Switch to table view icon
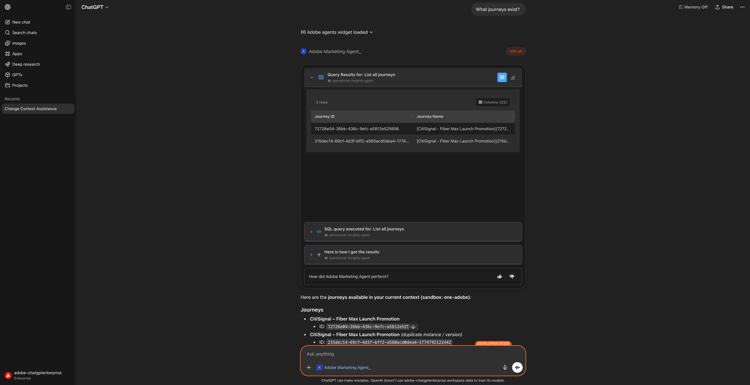Image resolution: width=750 pixels, height=385 pixels. [502, 77]
